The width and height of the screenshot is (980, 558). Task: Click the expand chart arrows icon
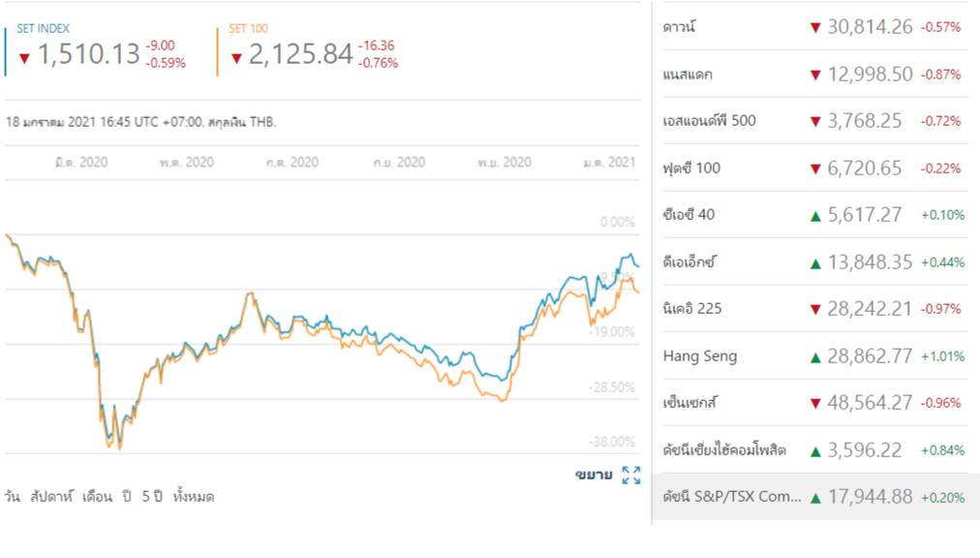[x=631, y=475]
